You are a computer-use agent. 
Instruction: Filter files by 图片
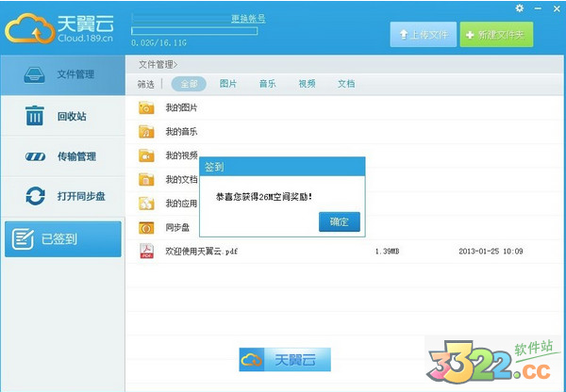click(x=228, y=84)
